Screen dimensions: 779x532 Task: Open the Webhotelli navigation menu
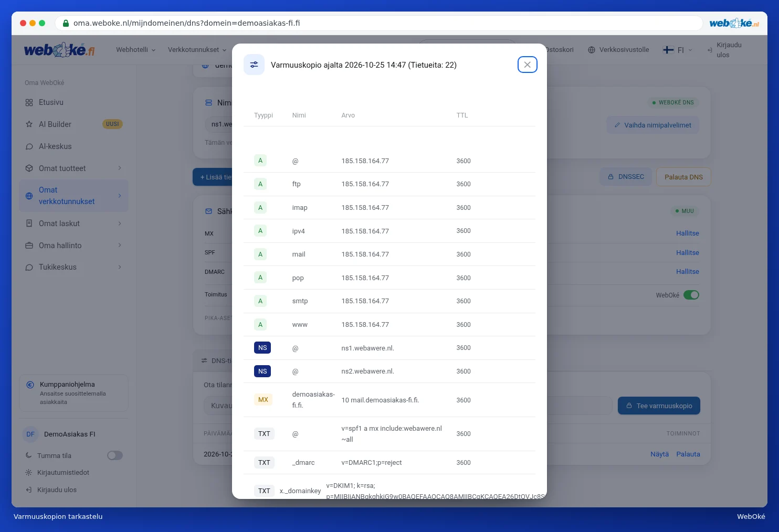(x=136, y=50)
